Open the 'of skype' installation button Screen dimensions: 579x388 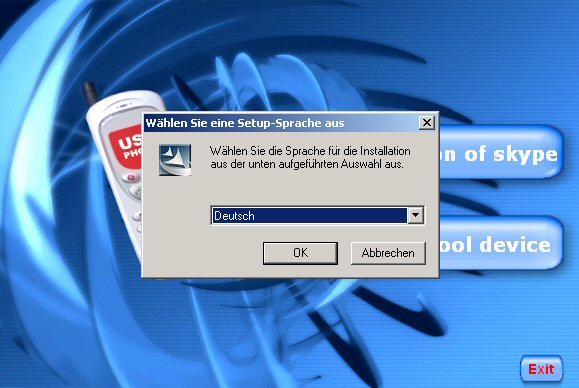click(x=500, y=152)
